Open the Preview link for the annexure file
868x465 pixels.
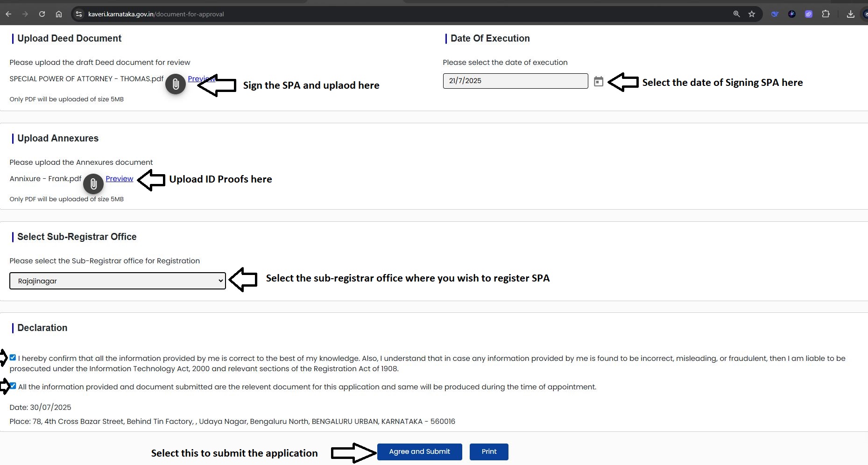[119, 179]
